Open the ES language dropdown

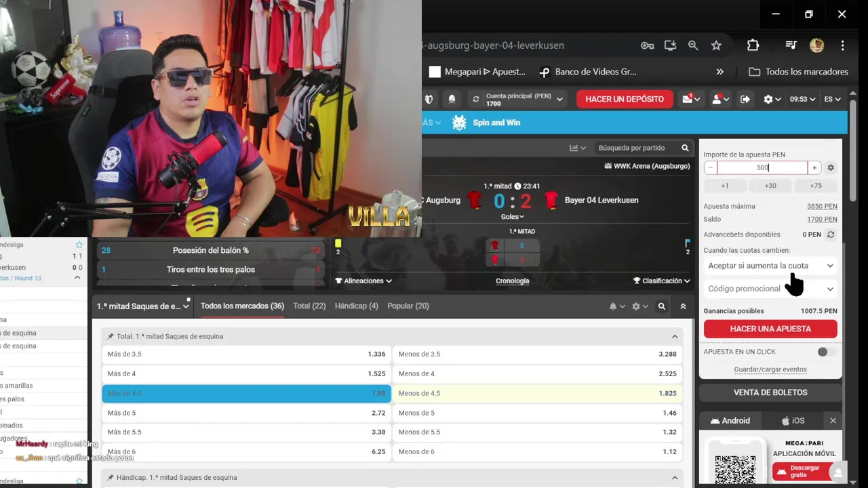pyautogui.click(x=832, y=99)
